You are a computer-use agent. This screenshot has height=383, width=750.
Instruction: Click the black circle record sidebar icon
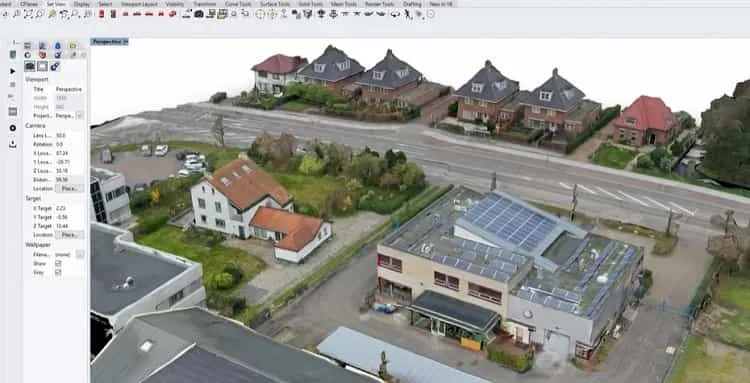point(12,128)
